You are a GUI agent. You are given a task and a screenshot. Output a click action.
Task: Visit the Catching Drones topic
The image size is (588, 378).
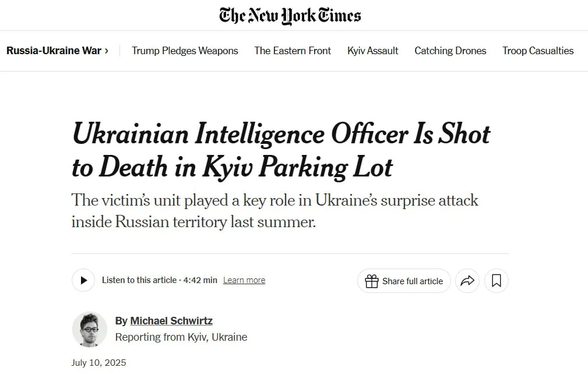pos(450,51)
